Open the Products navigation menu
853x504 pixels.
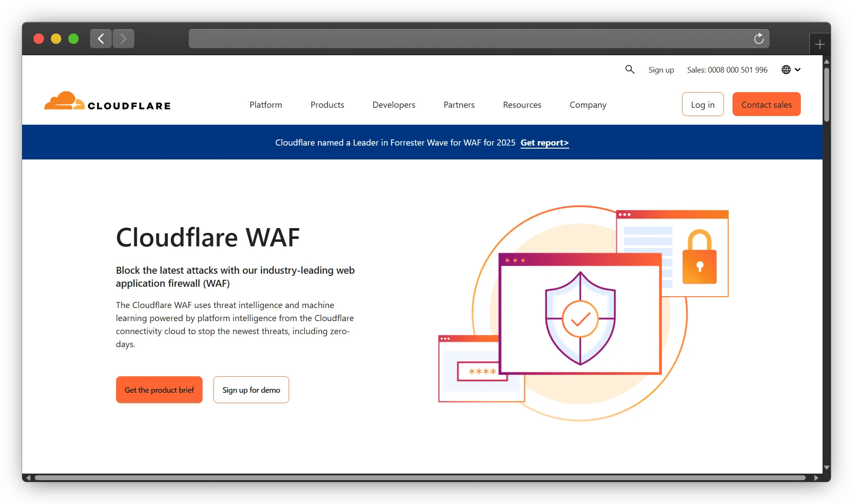pyautogui.click(x=327, y=105)
